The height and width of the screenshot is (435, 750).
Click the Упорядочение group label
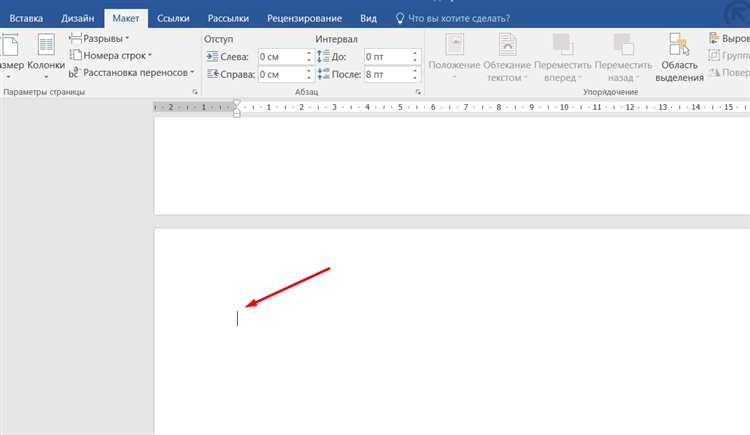(x=610, y=92)
